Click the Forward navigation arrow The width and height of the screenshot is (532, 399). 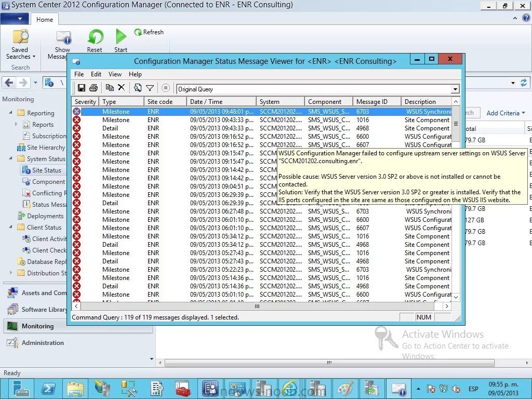pyautogui.click(x=23, y=83)
